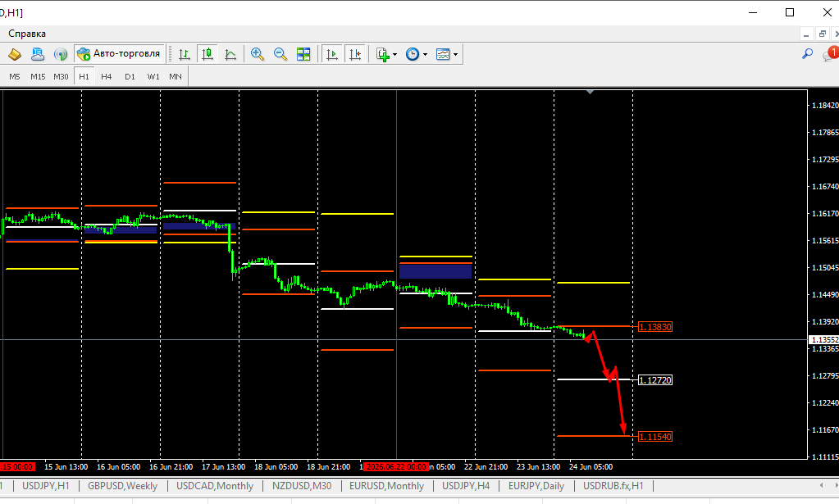The image size is (839, 504).
Task: Click the 24 Jun 05:00 time axis label
Action: coord(590,466)
